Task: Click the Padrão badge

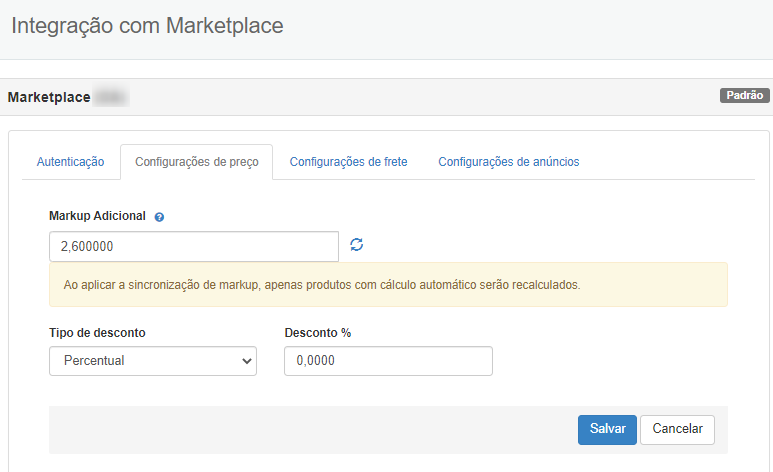Action: click(x=744, y=96)
